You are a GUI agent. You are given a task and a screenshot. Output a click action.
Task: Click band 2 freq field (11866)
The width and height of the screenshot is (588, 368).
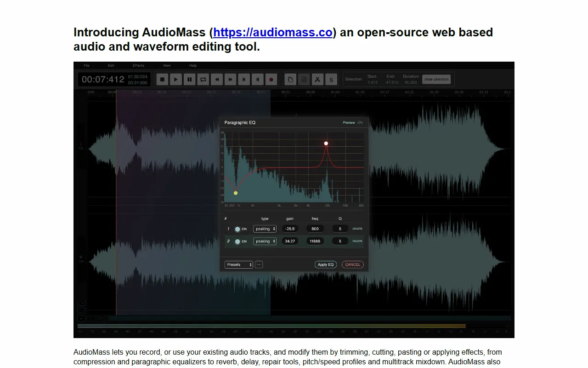(x=315, y=241)
